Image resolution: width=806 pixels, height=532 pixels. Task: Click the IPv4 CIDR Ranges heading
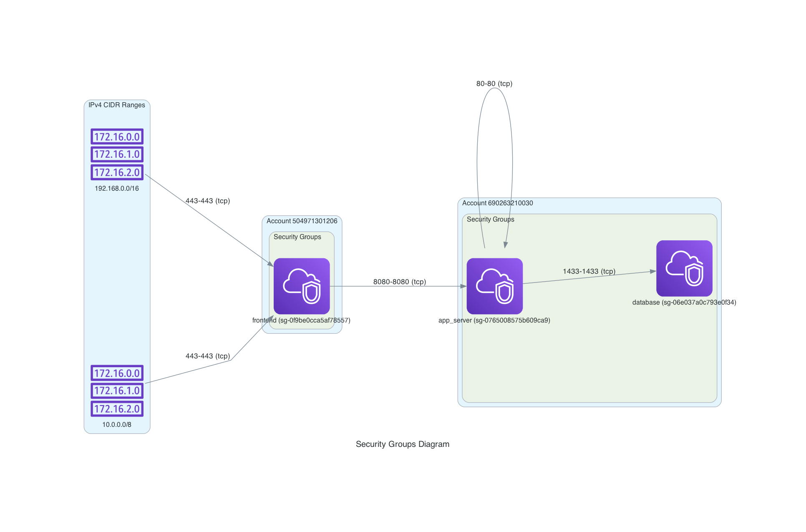click(117, 105)
